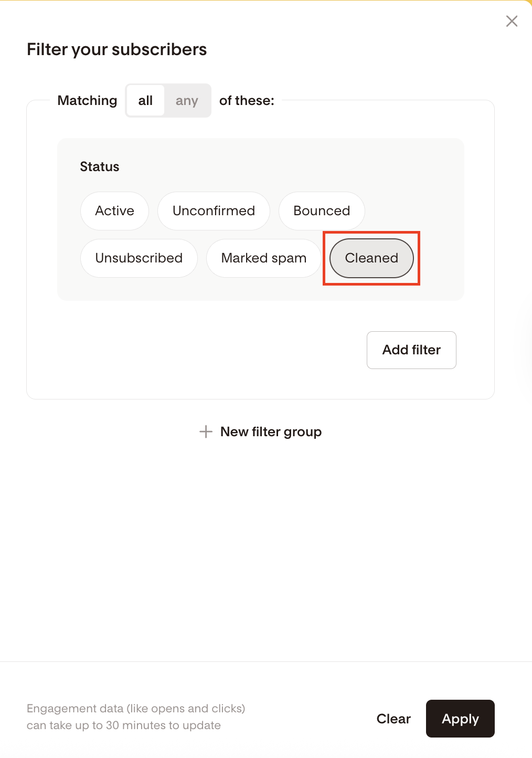Enable the Bounced status option
532x758 pixels.
322,211
